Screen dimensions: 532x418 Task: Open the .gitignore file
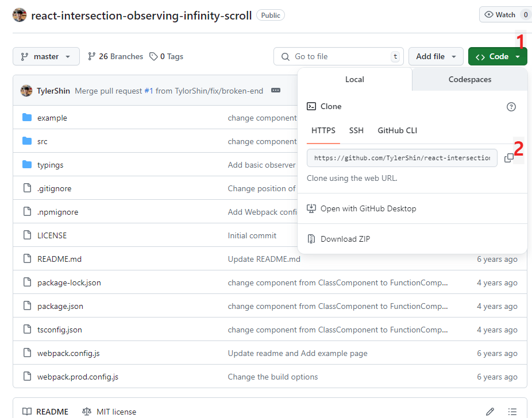coord(54,188)
